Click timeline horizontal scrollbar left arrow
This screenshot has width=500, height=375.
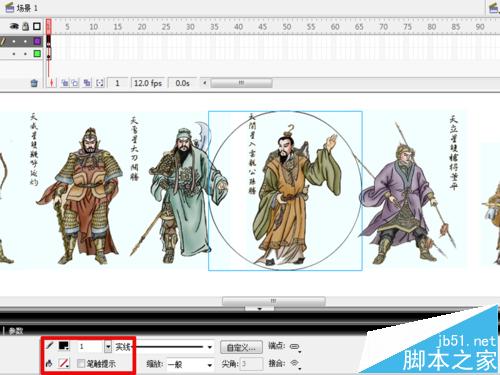205,83
